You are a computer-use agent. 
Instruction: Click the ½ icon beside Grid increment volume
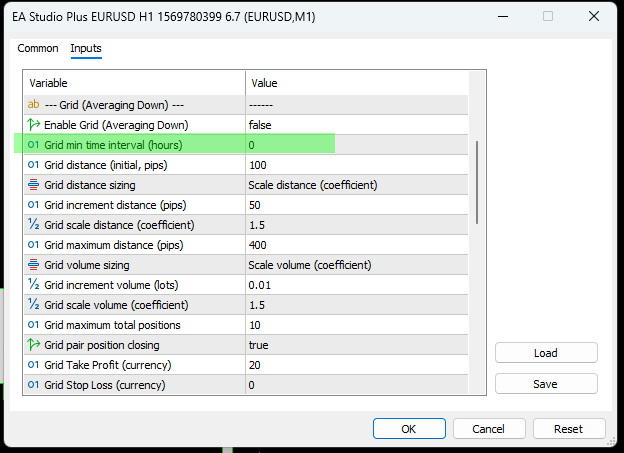point(33,284)
